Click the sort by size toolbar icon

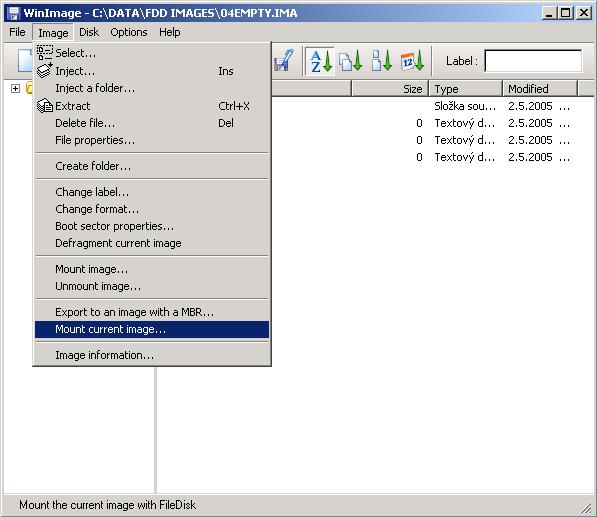coord(382,61)
